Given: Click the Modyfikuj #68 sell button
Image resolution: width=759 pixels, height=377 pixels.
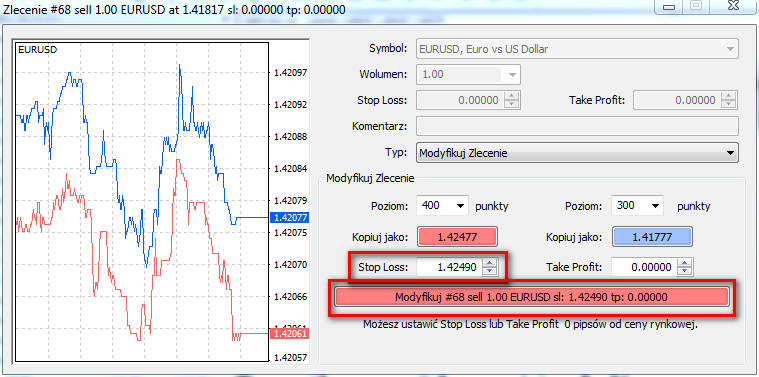Looking at the screenshot, I should point(531,297).
